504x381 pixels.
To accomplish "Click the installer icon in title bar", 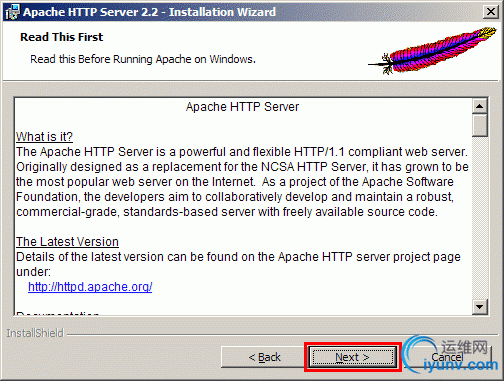I will click(13, 12).
